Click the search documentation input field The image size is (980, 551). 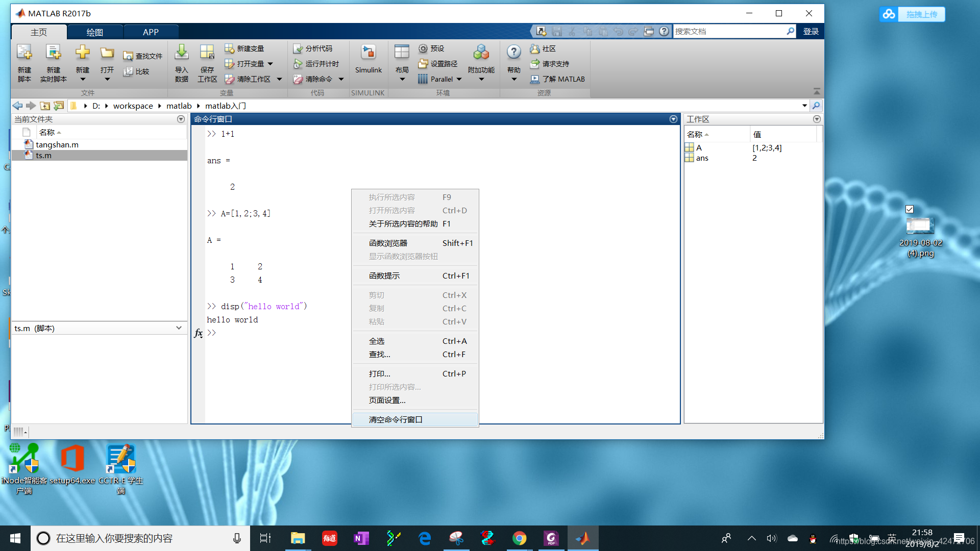pyautogui.click(x=729, y=31)
